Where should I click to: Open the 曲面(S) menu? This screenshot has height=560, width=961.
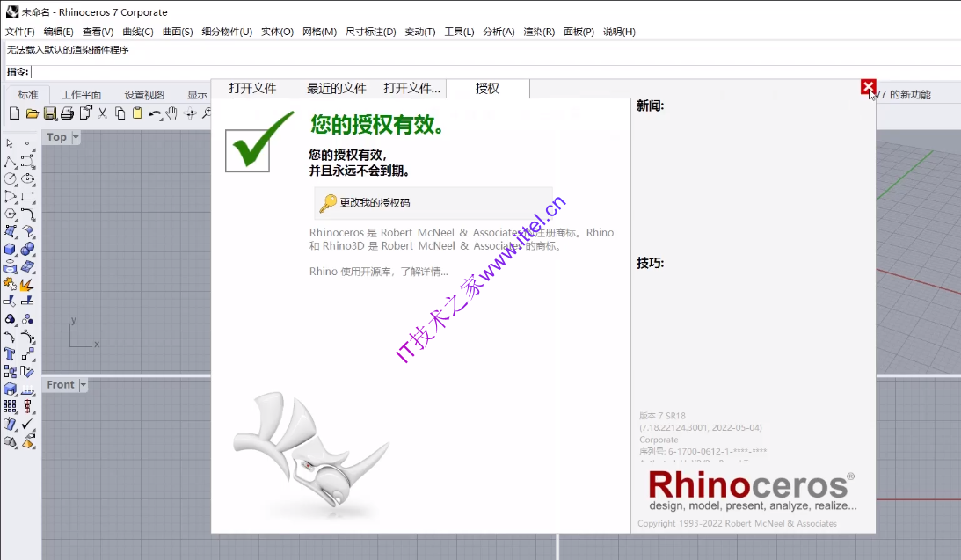[178, 32]
